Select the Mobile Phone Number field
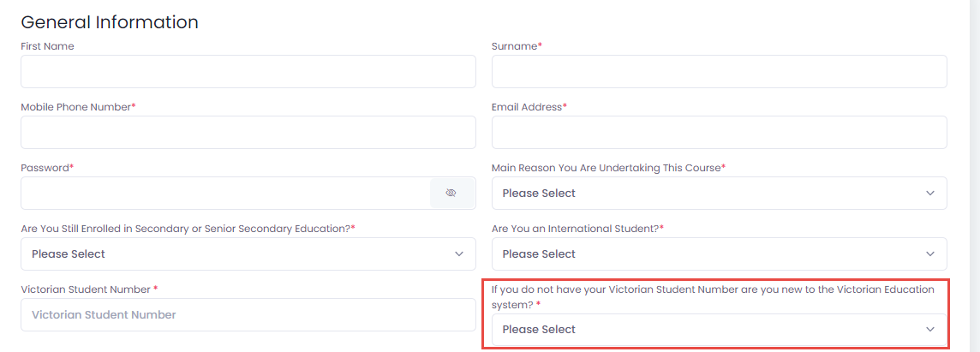The image size is (980, 352). pyautogui.click(x=248, y=132)
